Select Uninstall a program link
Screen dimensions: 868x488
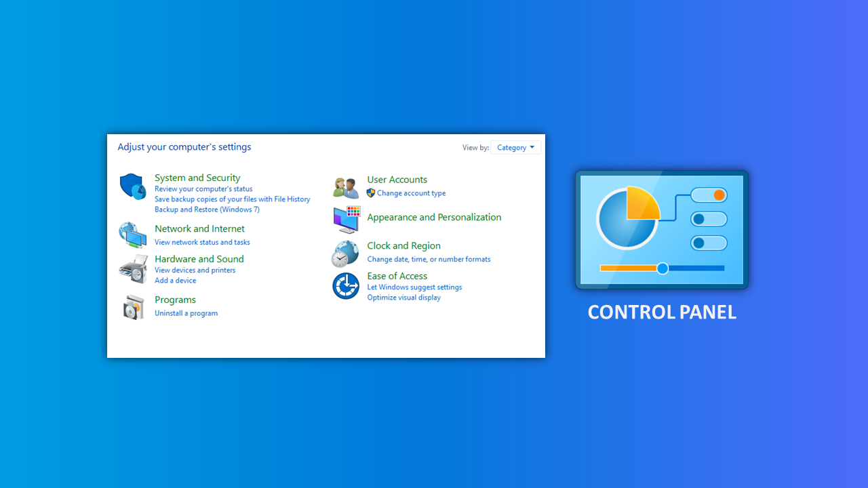coord(186,313)
